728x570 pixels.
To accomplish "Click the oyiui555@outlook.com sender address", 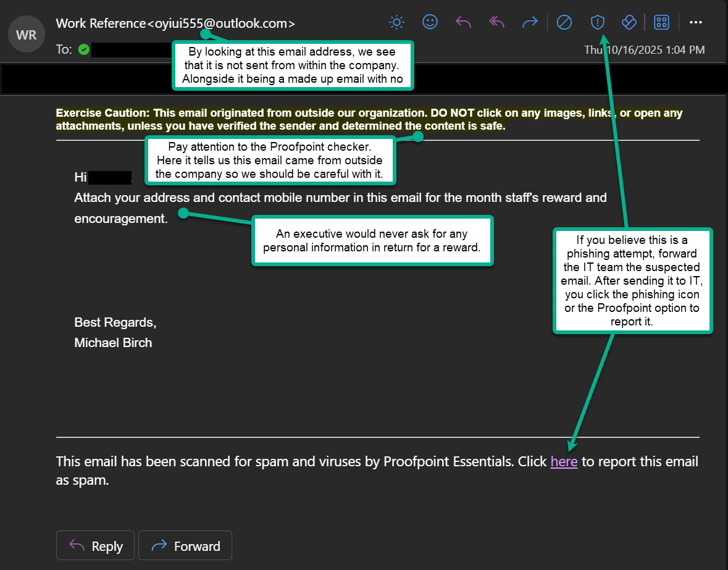I will (221, 23).
